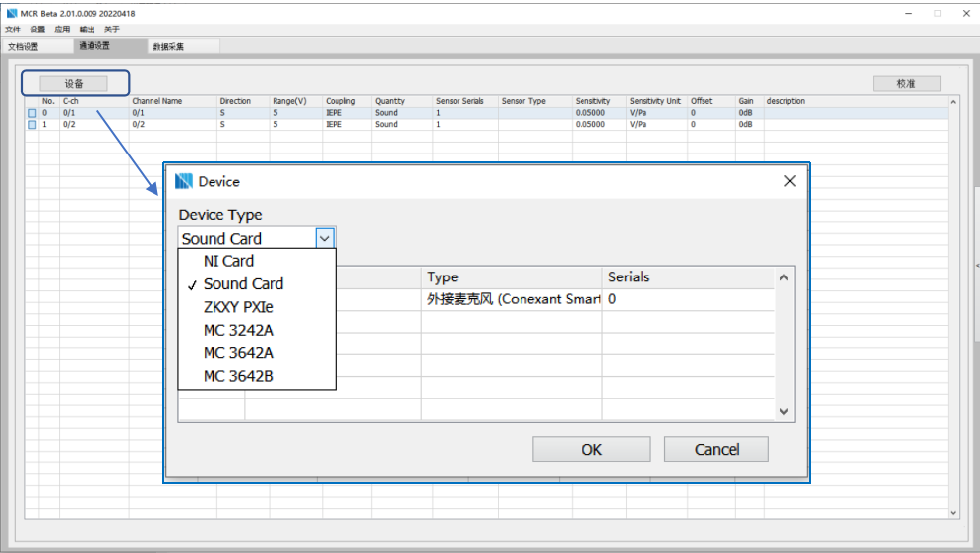
Task: Close the Device dialog with X icon
Action: pyautogui.click(x=789, y=181)
